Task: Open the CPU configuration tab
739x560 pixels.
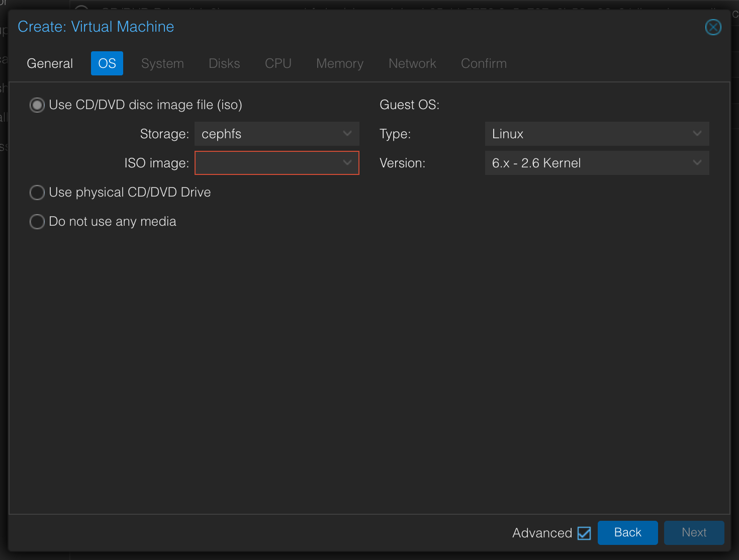Action: 278,63
